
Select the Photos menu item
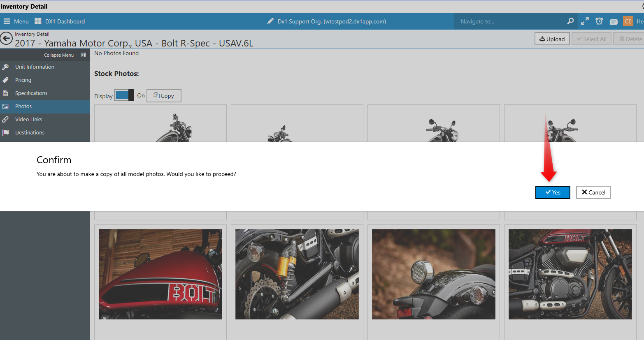point(45,106)
